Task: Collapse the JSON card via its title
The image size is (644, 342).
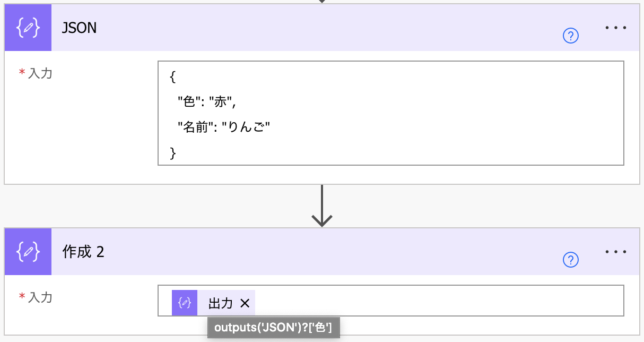Action: click(80, 28)
